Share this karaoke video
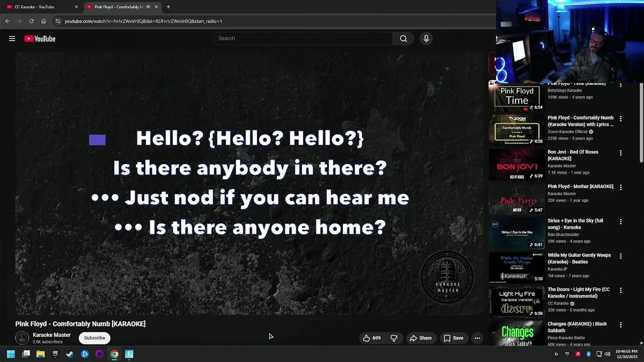This screenshot has height=362, width=644. (x=421, y=338)
